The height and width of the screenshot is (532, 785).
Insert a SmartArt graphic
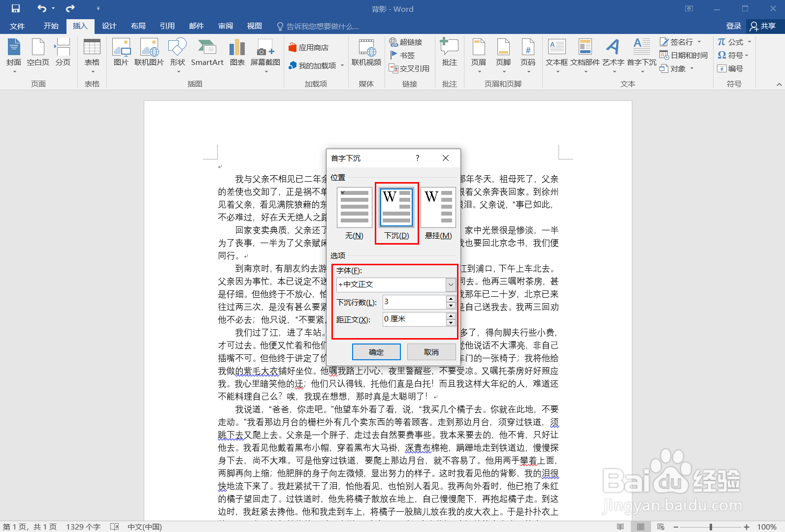pos(207,52)
